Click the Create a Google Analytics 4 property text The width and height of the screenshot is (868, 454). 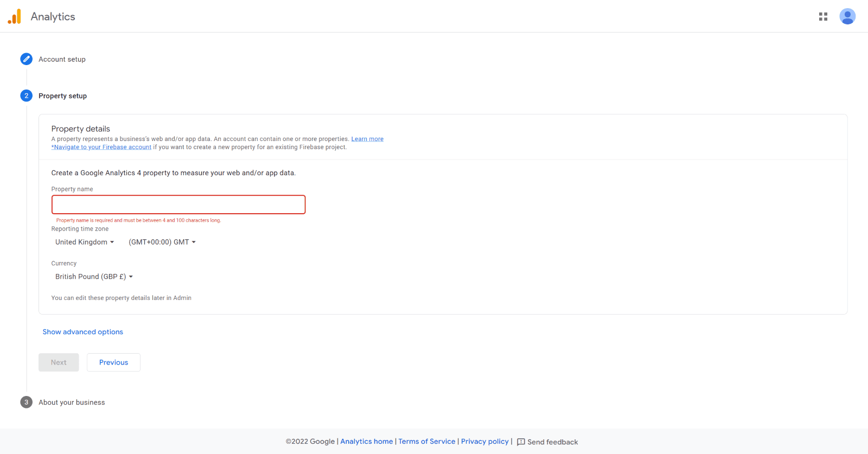(174, 173)
